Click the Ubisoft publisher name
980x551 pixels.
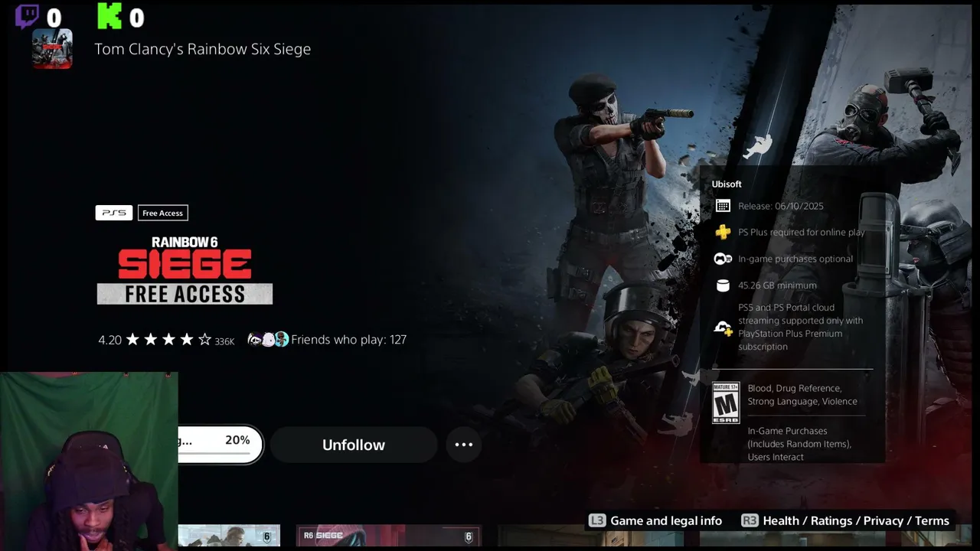pyautogui.click(x=727, y=184)
